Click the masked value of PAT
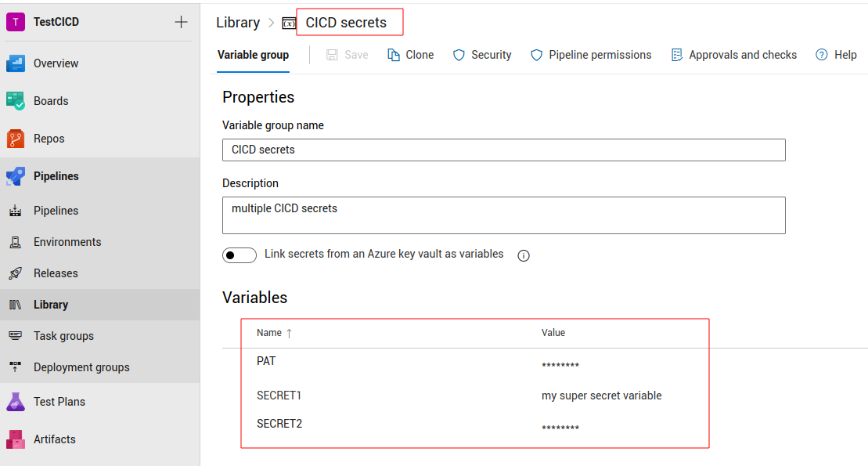The height and width of the screenshot is (466, 868). [x=560, y=365]
